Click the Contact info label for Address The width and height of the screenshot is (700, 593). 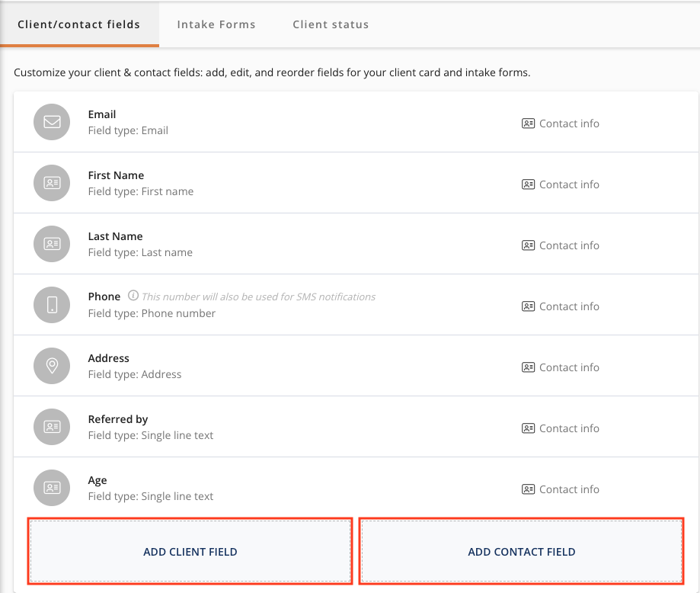[569, 367]
